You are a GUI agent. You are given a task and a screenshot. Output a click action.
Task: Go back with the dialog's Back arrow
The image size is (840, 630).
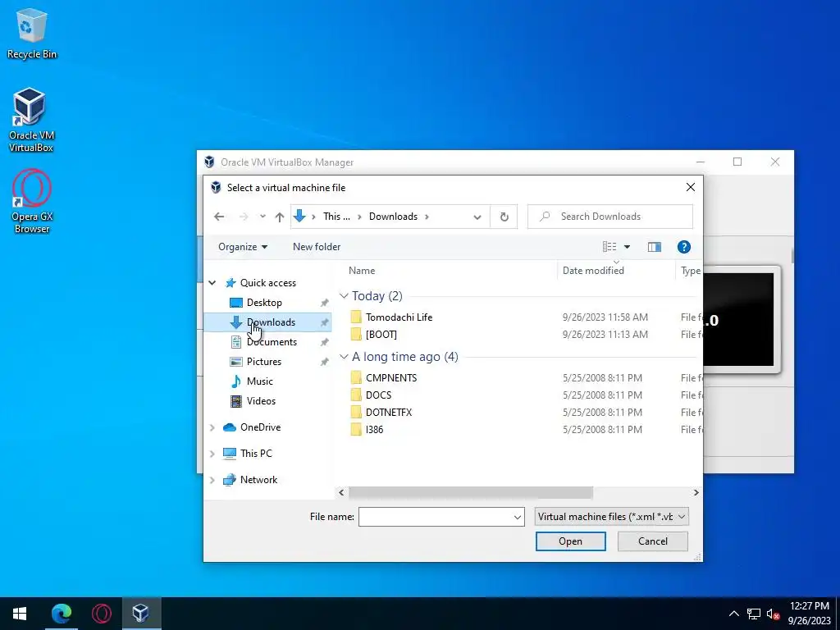tap(219, 217)
